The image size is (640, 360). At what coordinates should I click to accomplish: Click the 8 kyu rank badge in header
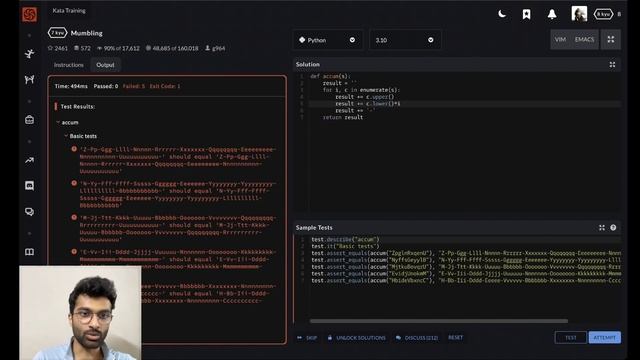[603, 14]
